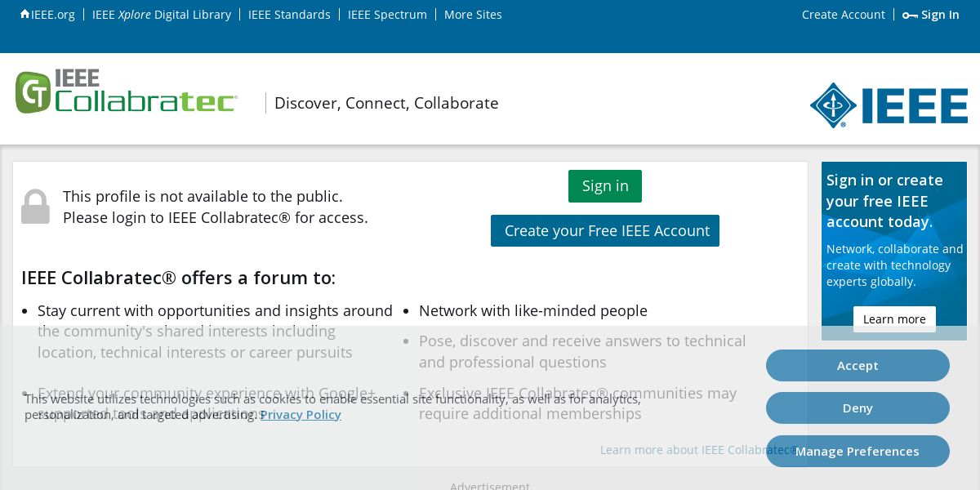
Task: Click Sign In in the top right
Action: pos(940,15)
